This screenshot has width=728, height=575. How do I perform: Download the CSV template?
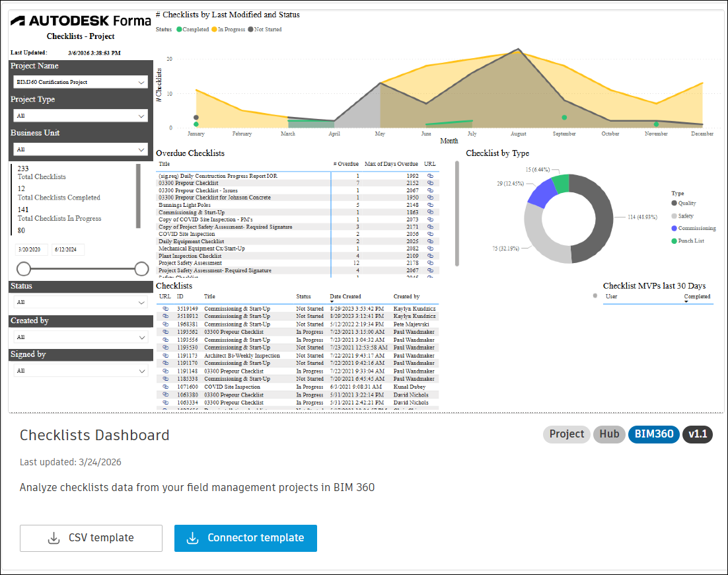[91, 538]
